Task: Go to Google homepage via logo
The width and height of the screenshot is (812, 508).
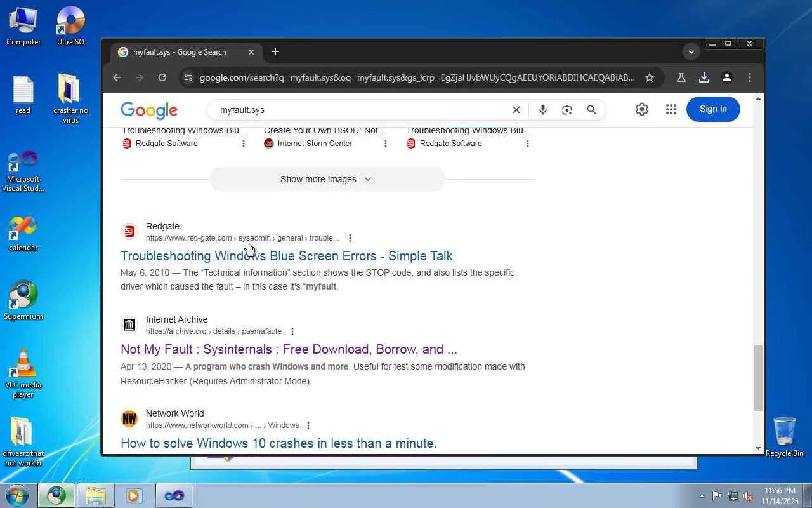Action: (149, 110)
